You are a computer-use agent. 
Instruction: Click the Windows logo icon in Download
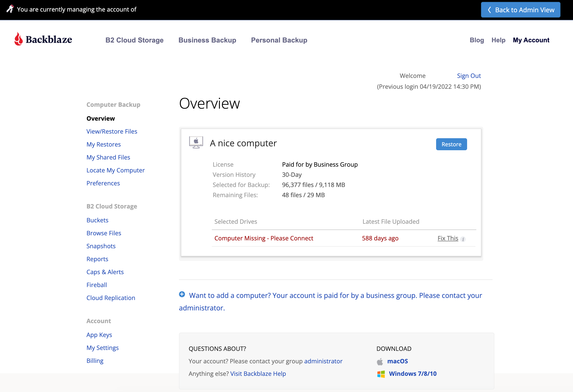381,374
